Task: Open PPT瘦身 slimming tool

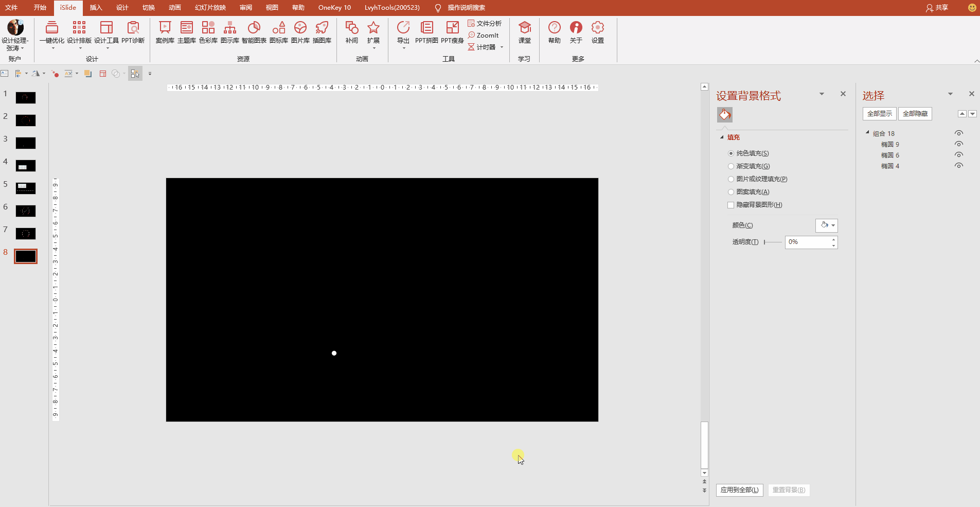Action: pyautogui.click(x=453, y=32)
